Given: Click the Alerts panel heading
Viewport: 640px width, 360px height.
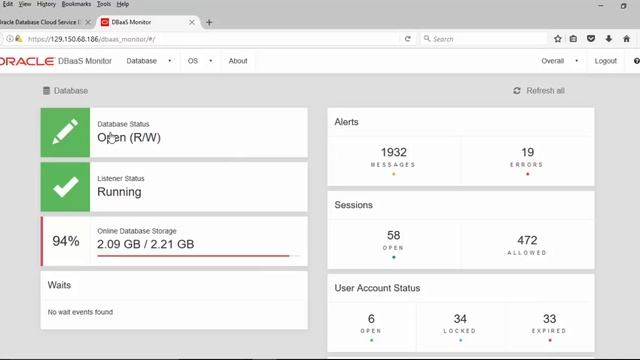Looking at the screenshot, I should 346,122.
